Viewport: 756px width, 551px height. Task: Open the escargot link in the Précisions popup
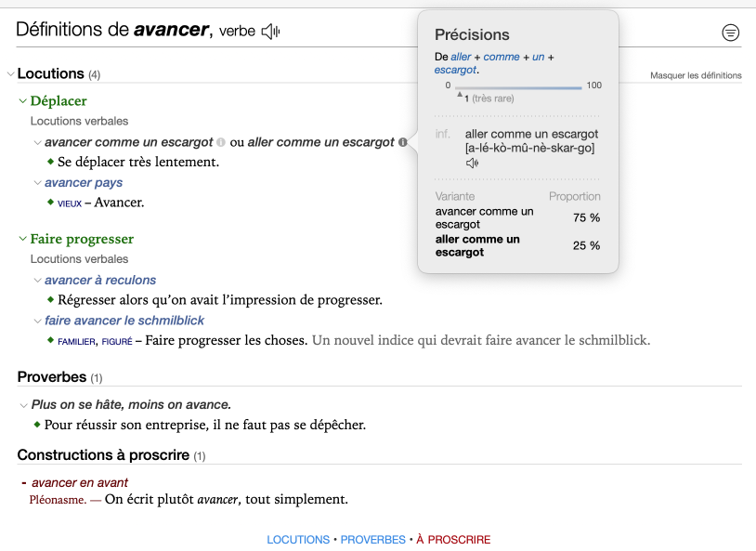[455, 70]
